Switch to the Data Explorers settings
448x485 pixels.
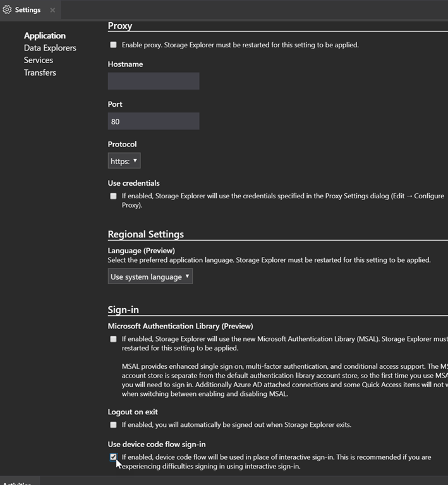[50, 48]
